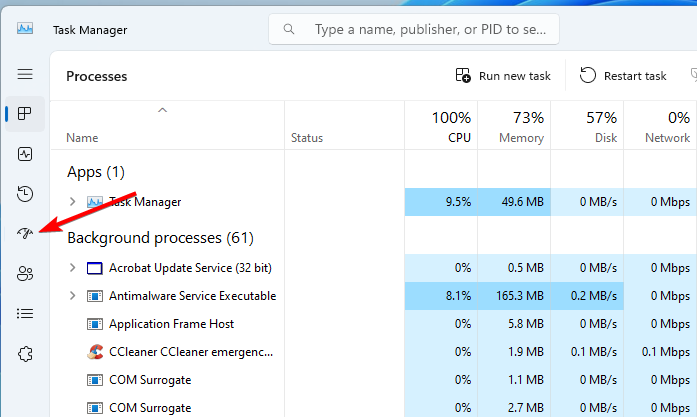The height and width of the screenshot is (417, 697).
Task: Open the App history icon
Action: (25, 194)
